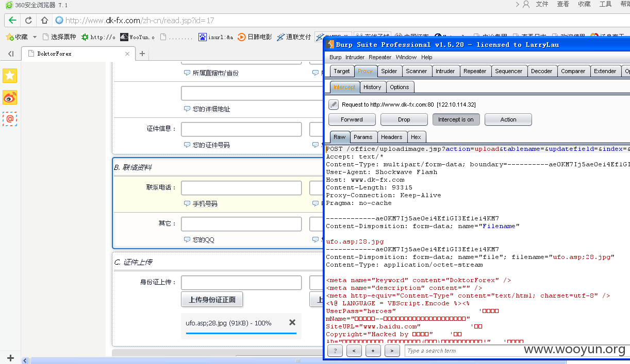Switch to the Repeater tool tab

coord(475,72)
